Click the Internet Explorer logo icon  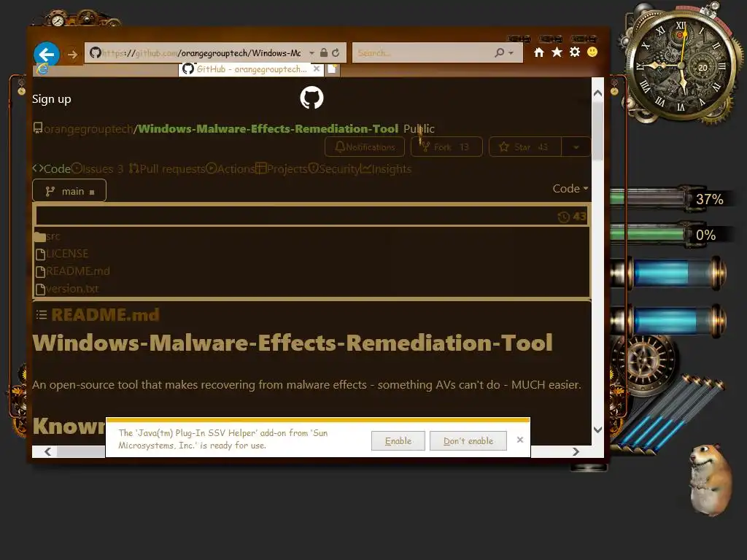(x=42, y=69)
